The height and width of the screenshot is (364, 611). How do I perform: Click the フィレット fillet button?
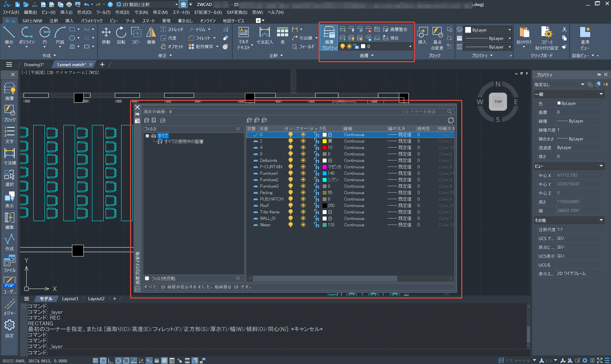click(199, 38)
